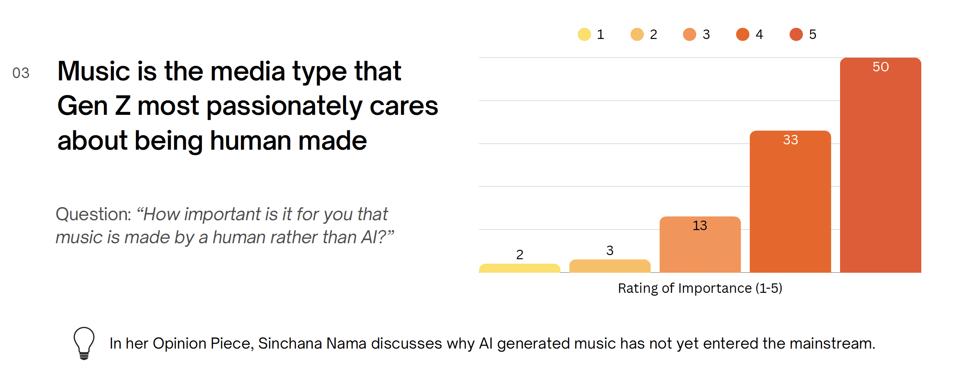Click the value label 50 inside the bar

click(x=881, y=67)
